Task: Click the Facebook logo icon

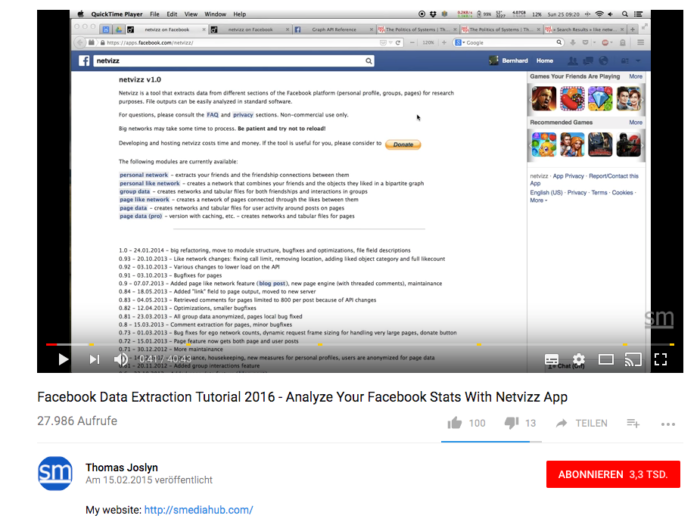Action: pos(84,61)
